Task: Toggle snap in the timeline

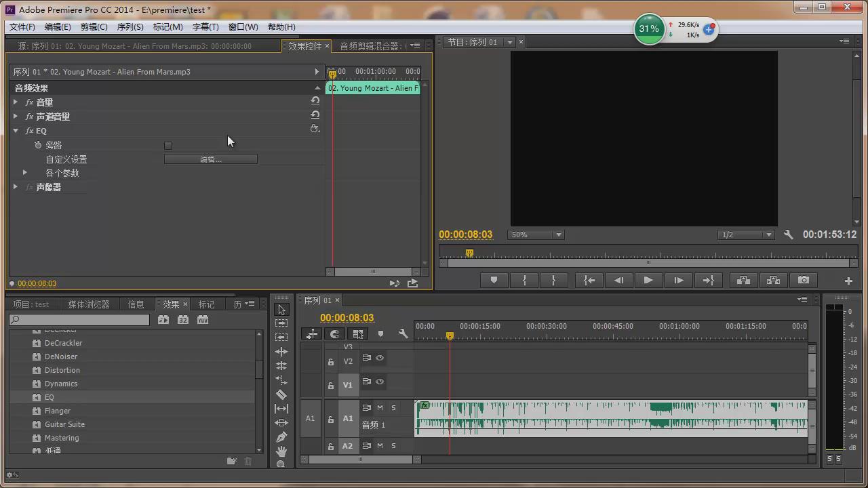Action: tap(334, 333)
